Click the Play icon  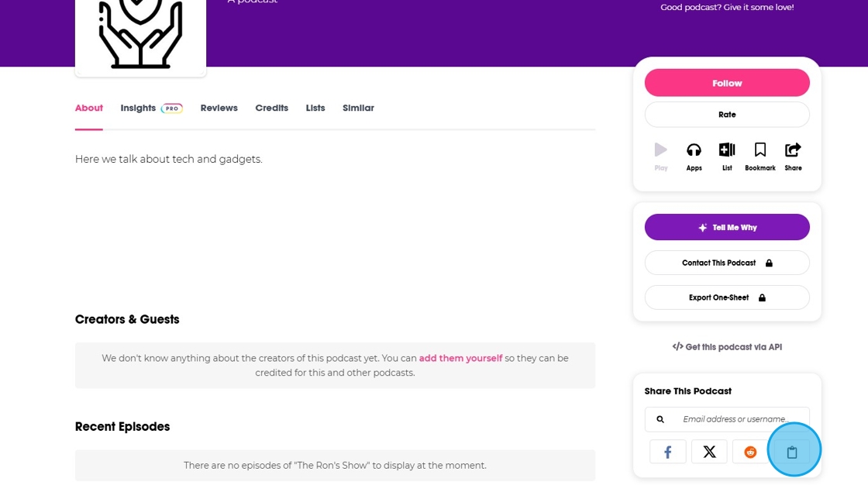(x=660, y=150)
